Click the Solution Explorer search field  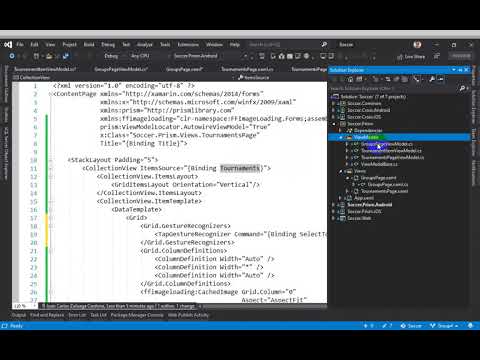(393, 89)
